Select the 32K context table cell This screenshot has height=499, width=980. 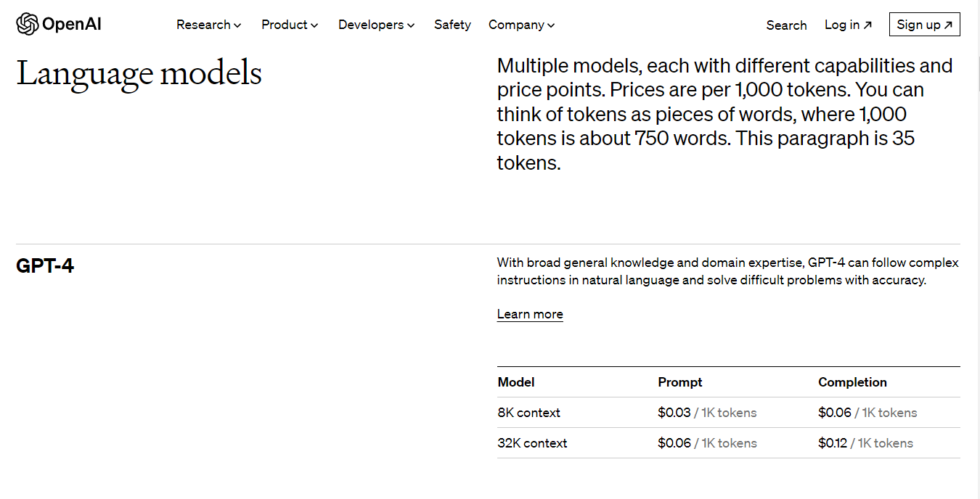click(x=532, y=443)
